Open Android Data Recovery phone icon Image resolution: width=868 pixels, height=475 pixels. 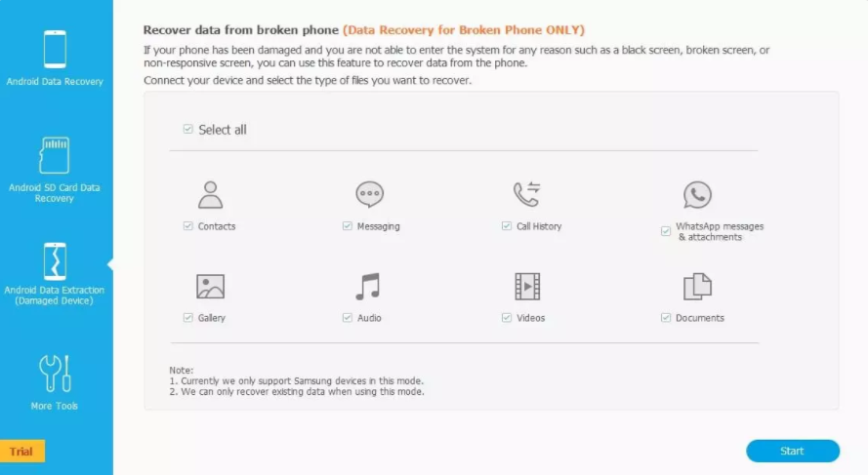pos(55,49)
